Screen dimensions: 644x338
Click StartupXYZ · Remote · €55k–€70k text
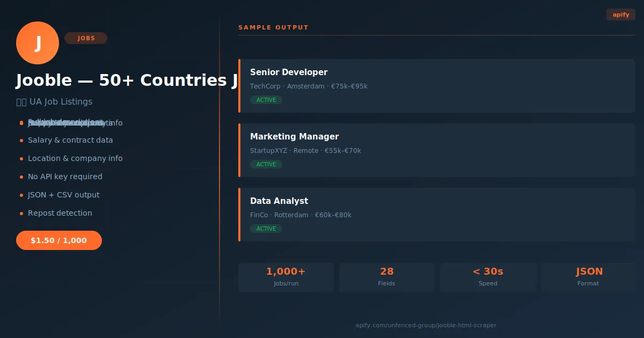(305, 151)
